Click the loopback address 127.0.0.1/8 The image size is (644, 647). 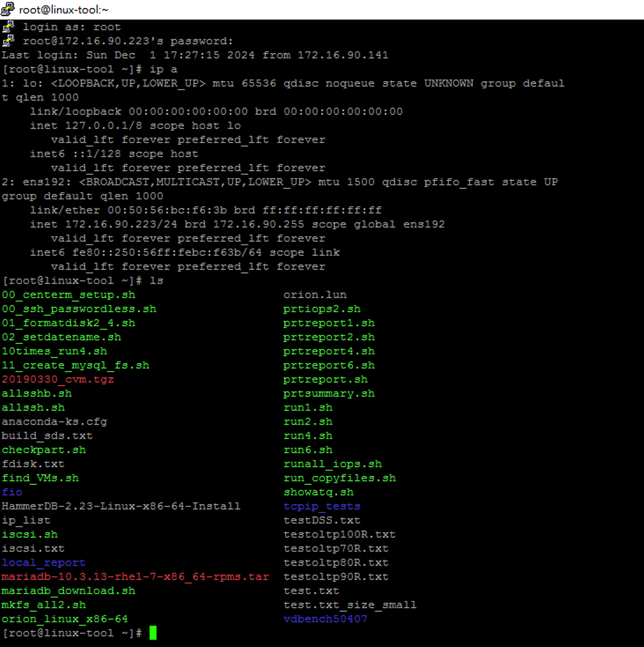coord(104,126)
